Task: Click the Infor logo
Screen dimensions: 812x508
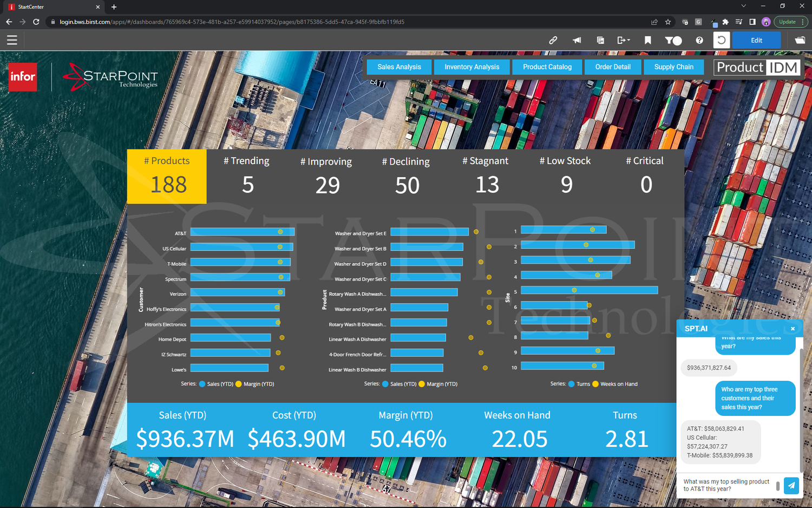Action: [x=23, y=77]
